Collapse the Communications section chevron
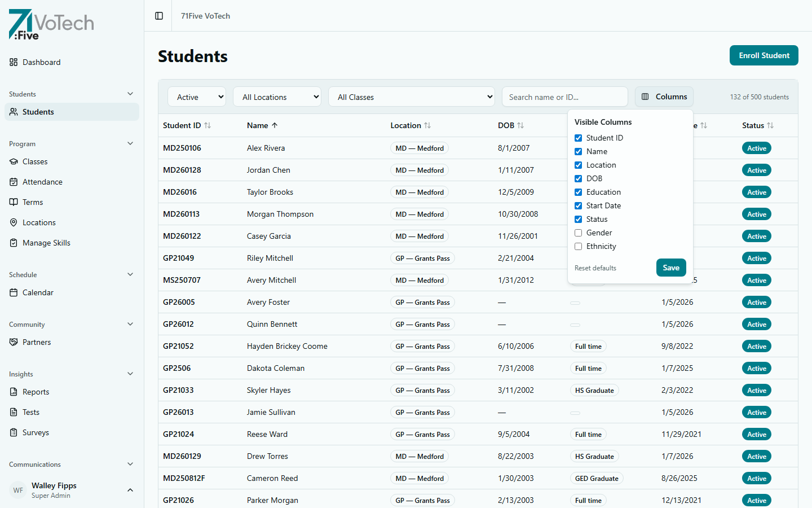 click(130, 464)
